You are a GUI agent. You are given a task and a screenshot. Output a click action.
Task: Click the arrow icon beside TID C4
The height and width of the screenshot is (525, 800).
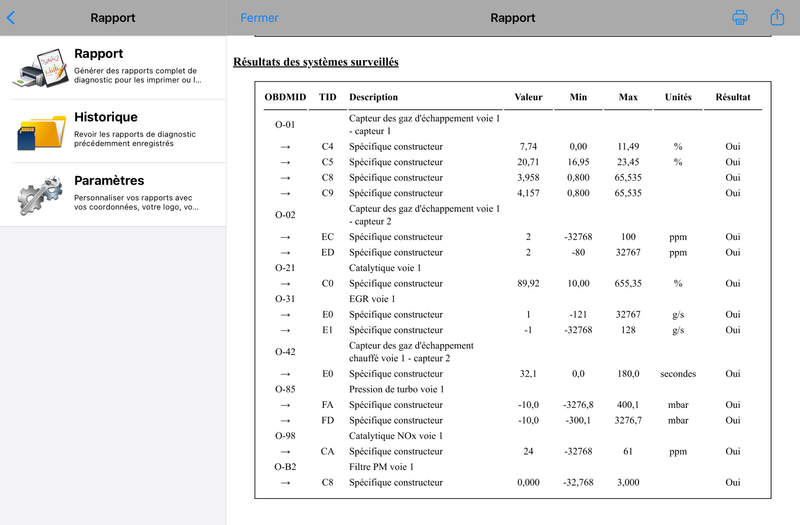click(x=285, y=147)
